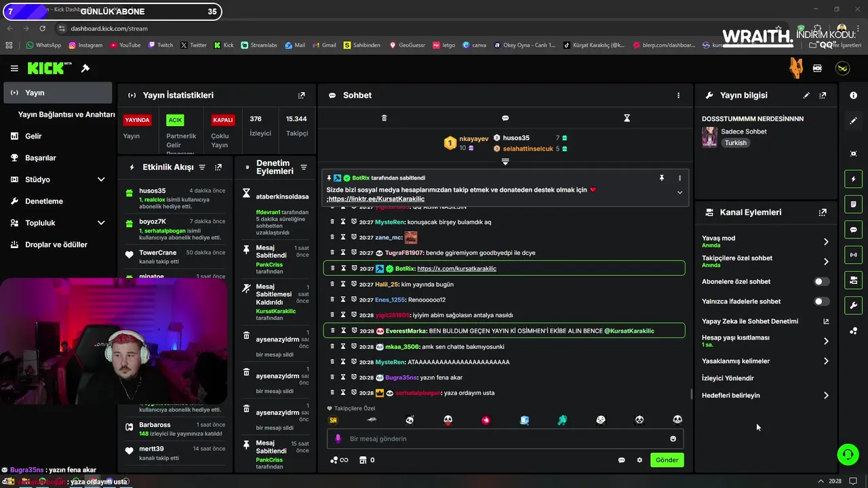Toggle Yalnızca ifadelerle sohbet switch
This screenshot has width=868, height=488.
[821, 302]
